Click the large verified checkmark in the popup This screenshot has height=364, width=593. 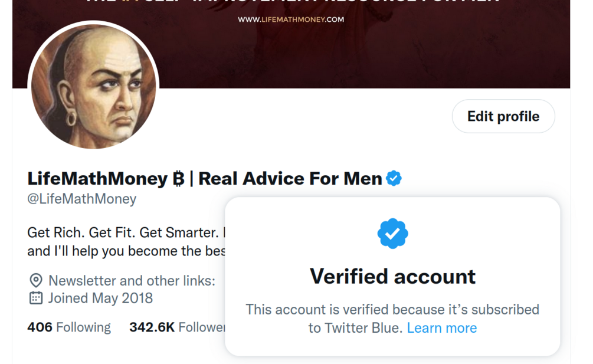(392, 234)
